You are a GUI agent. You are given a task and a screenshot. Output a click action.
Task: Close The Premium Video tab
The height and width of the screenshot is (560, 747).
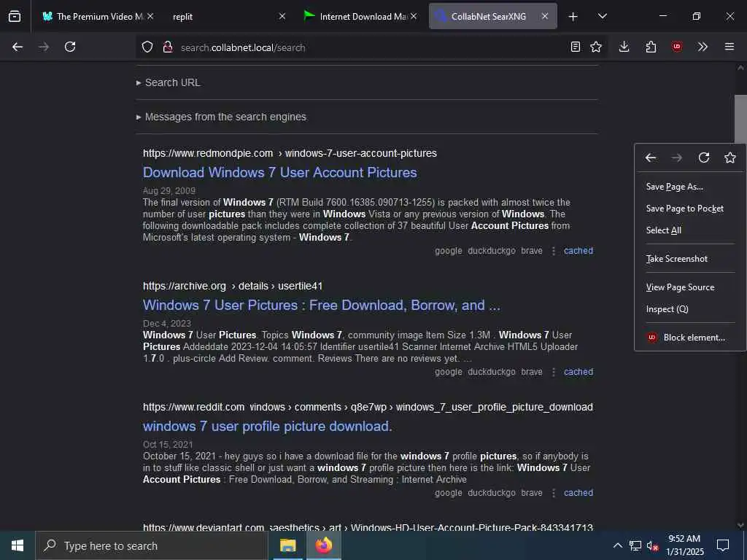click(x=150, y=16)
